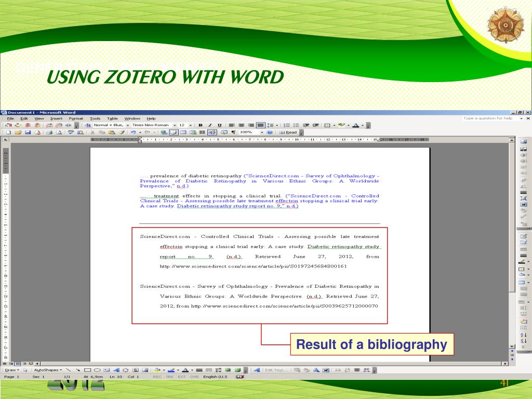Open the File menu
Screen dimensions: 532x399
[10, 118]
